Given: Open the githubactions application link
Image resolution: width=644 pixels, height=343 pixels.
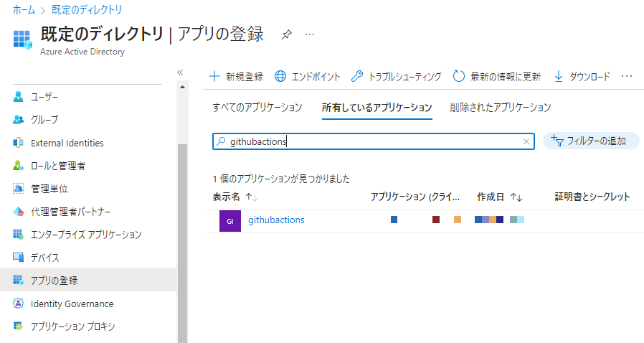Looking at the screenshot, I should [276, 220].
